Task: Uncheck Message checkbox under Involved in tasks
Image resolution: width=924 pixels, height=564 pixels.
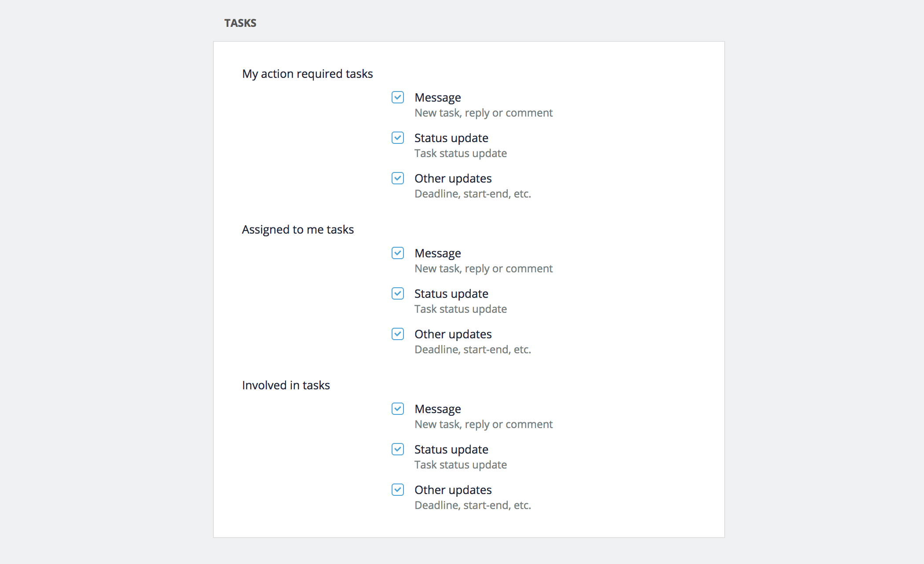Action: pos(398,409)
